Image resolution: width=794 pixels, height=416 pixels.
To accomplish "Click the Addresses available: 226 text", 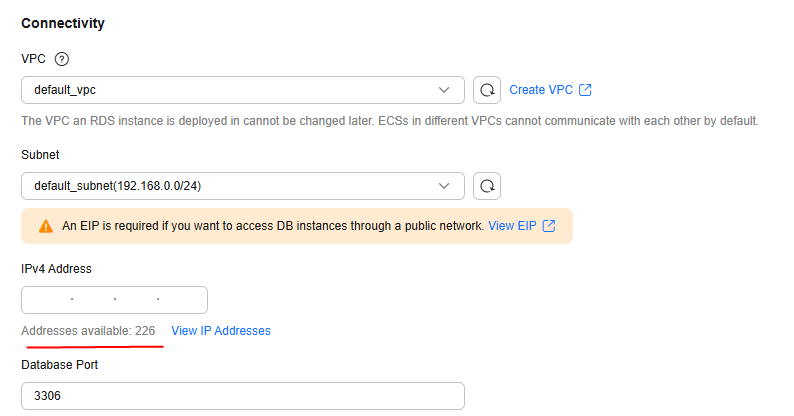I will (x=88, y=330).
